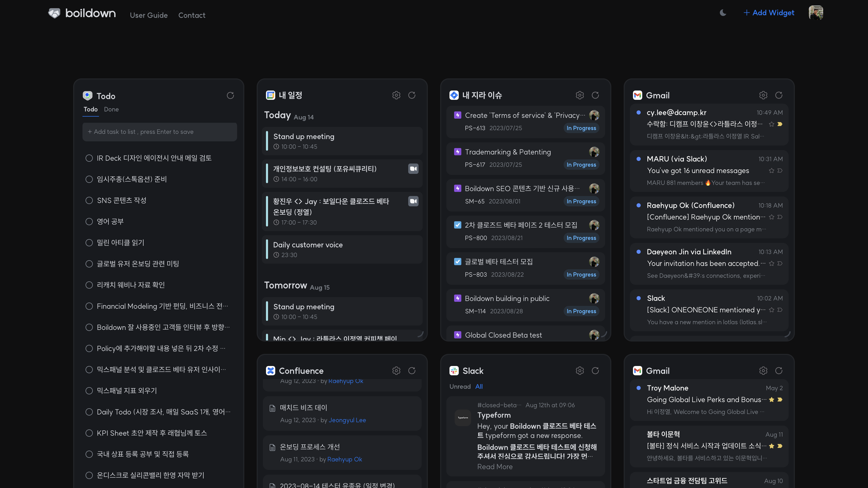Click the Typeform app icon in Slack message
The height and width of the screenshot is (488, 868).
pyautogui.click(x=463, y=418)
